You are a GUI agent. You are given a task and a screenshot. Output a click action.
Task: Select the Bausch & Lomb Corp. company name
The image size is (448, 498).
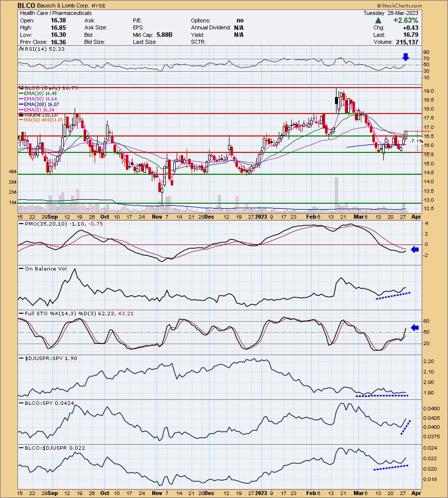(64, 5)
